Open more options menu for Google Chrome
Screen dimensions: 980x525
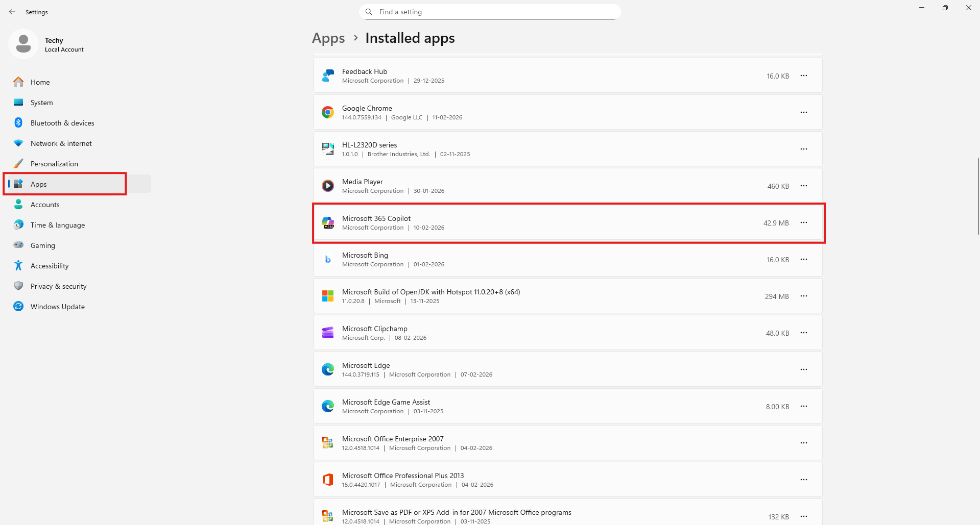tap(803, 112)
